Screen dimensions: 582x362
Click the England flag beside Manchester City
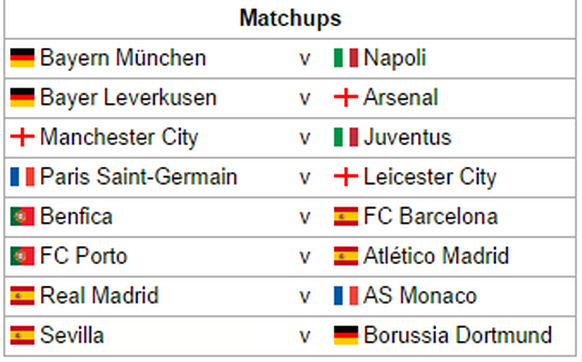tap(22, 137)
